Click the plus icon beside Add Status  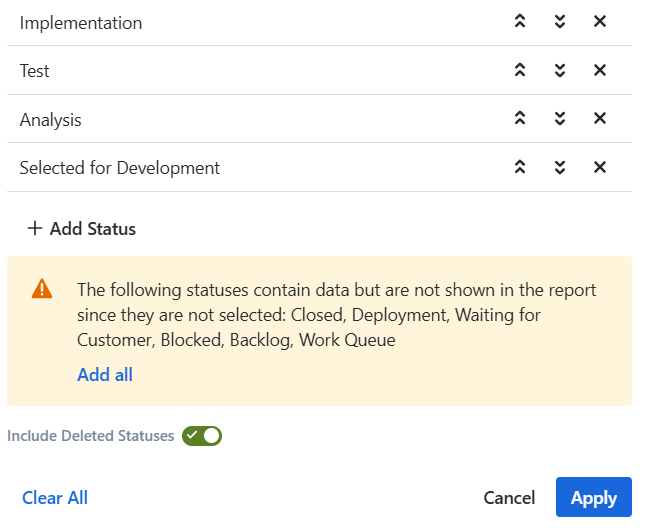pyautogui.click(x=35, y=229)
